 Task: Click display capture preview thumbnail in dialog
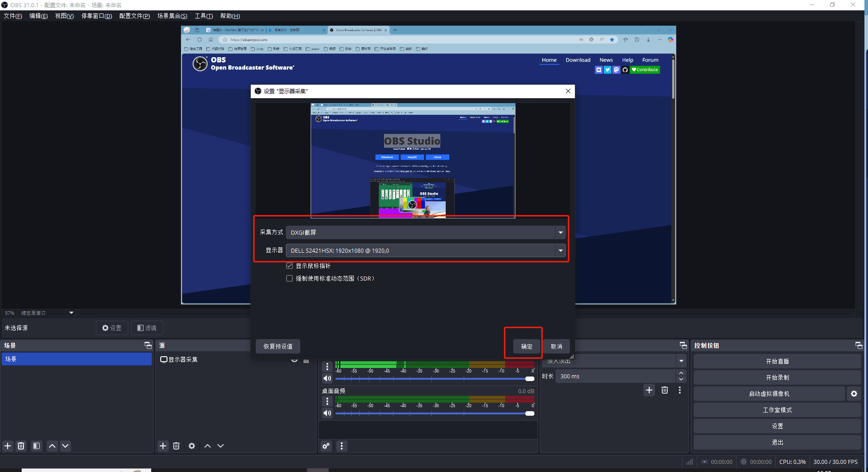click(x=413, y=160)
